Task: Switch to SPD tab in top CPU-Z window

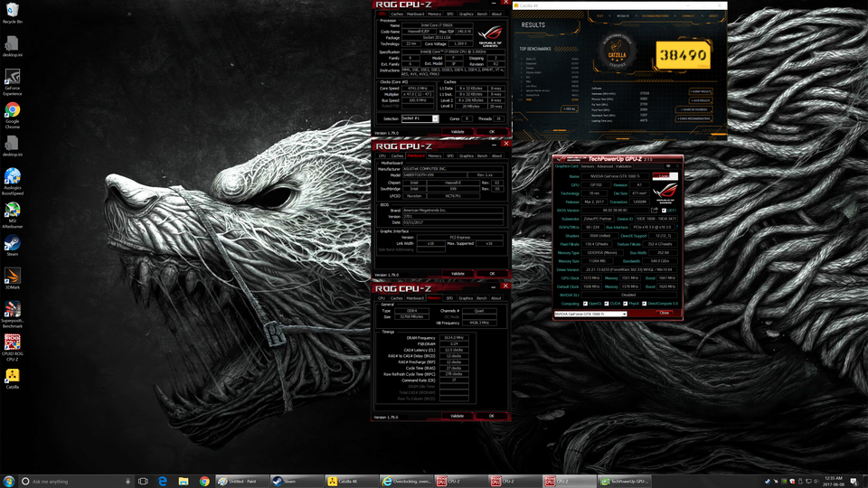Action: click(x=450, y=14)
